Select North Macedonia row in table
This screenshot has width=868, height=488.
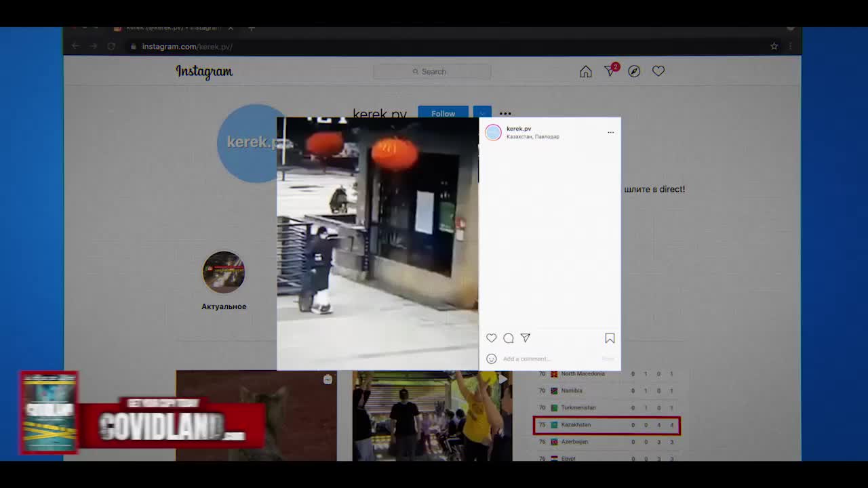[606, 374]
